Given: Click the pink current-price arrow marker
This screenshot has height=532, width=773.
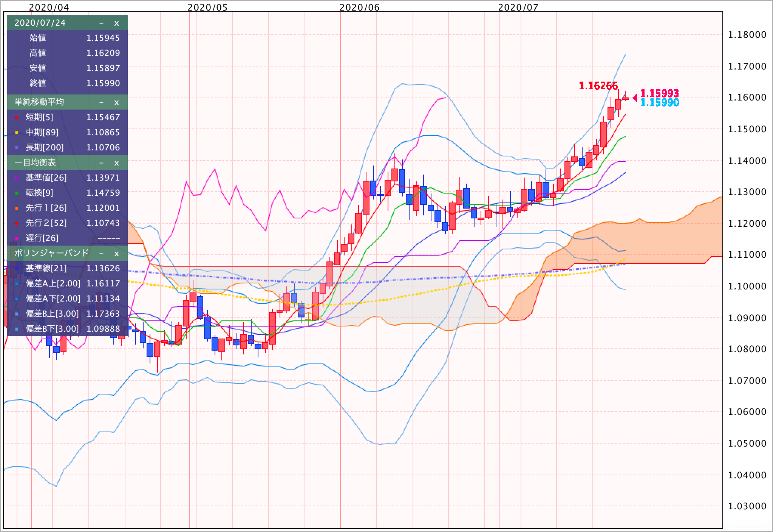Looking at the screenshot, I should click(x=635, y=98).
